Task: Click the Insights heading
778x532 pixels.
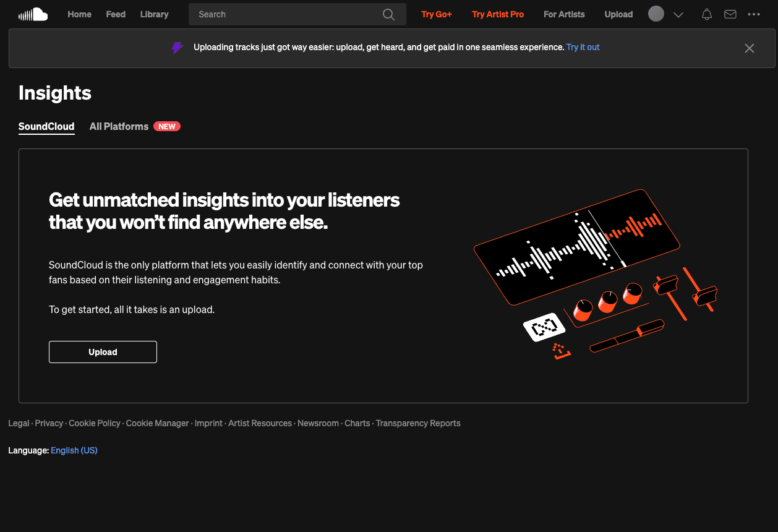Action: tap(55, 93)
